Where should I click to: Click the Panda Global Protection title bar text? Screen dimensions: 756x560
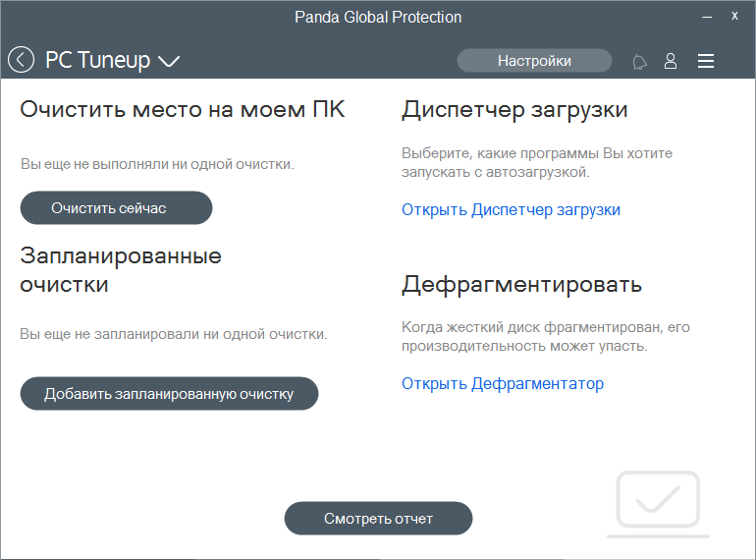click(x=378, y=18)
